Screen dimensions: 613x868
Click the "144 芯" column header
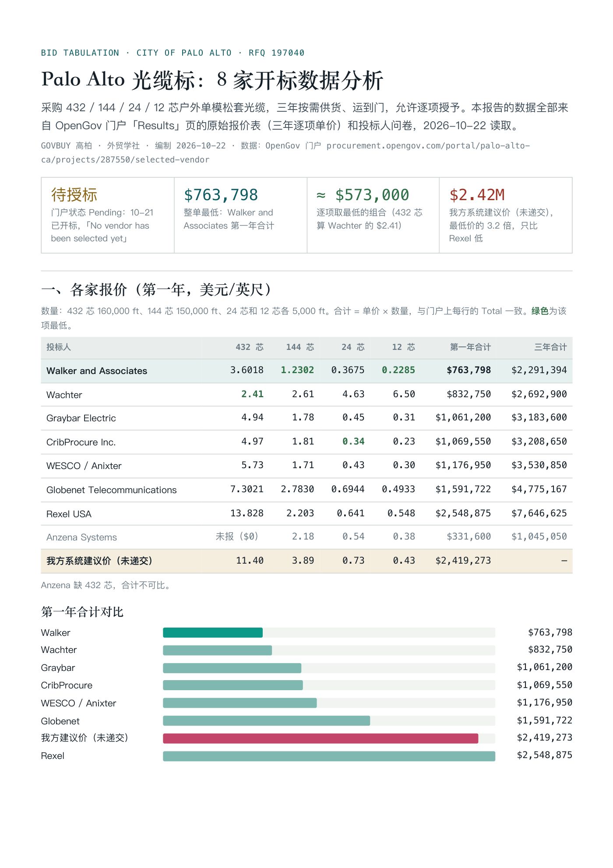click(300, 347)
